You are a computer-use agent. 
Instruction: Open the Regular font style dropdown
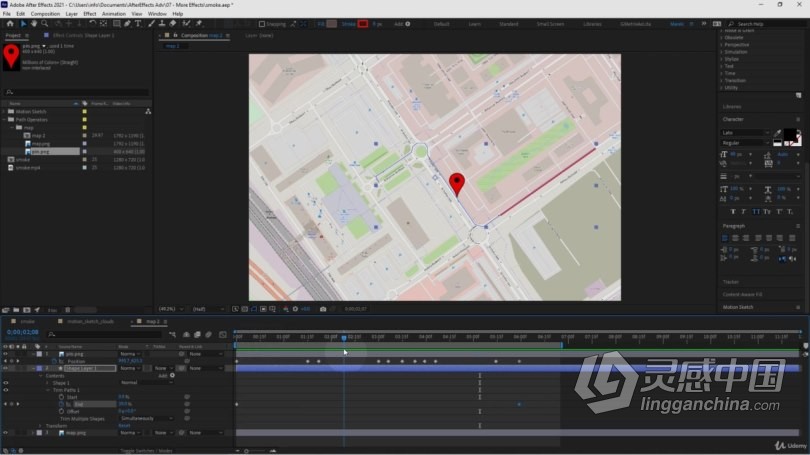[x=745, y=143]
